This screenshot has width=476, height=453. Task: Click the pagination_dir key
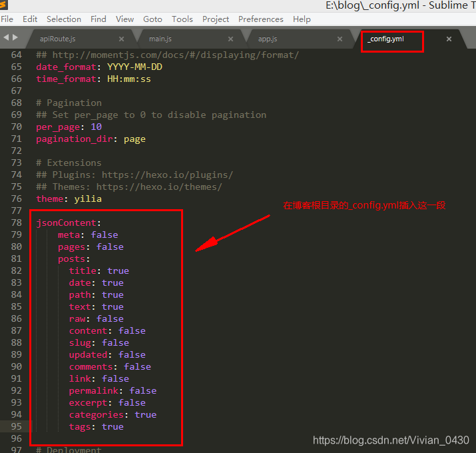point(75,139)
